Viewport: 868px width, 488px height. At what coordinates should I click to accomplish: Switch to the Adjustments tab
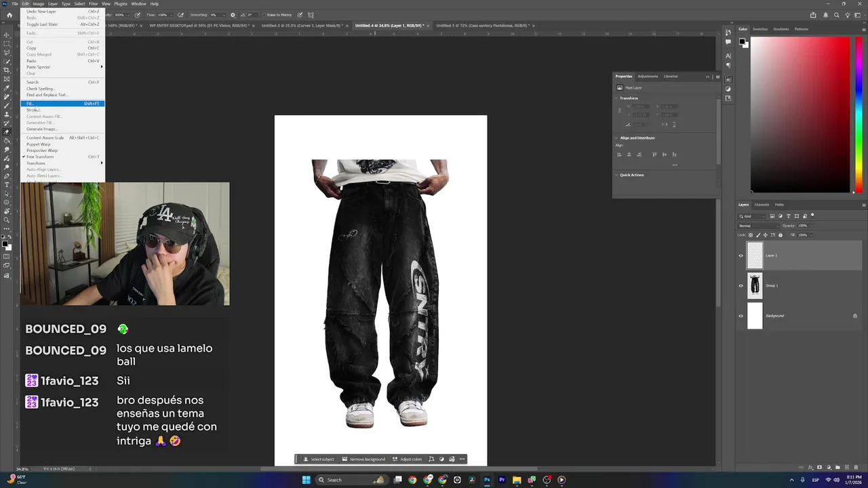(x=648, y=77)
